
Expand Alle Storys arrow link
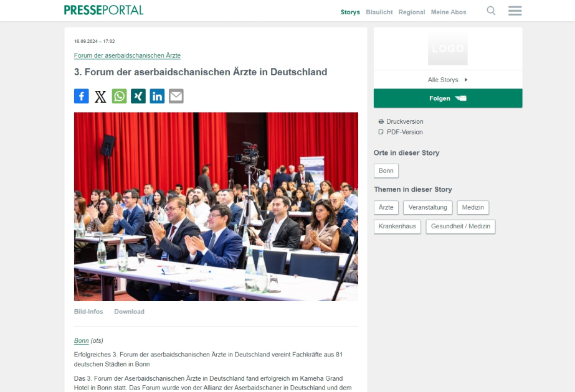[x=448, y=80]
